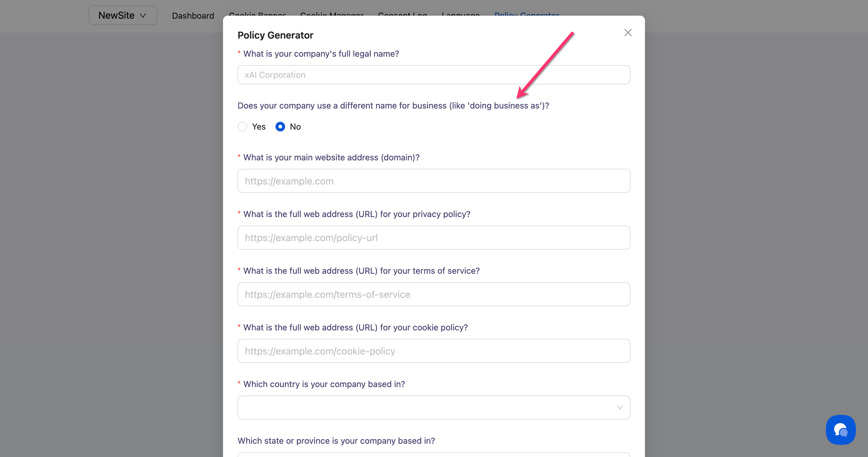Click the country dropdown chevron arrow
The image size is (868, 457).
pos(620,408)
